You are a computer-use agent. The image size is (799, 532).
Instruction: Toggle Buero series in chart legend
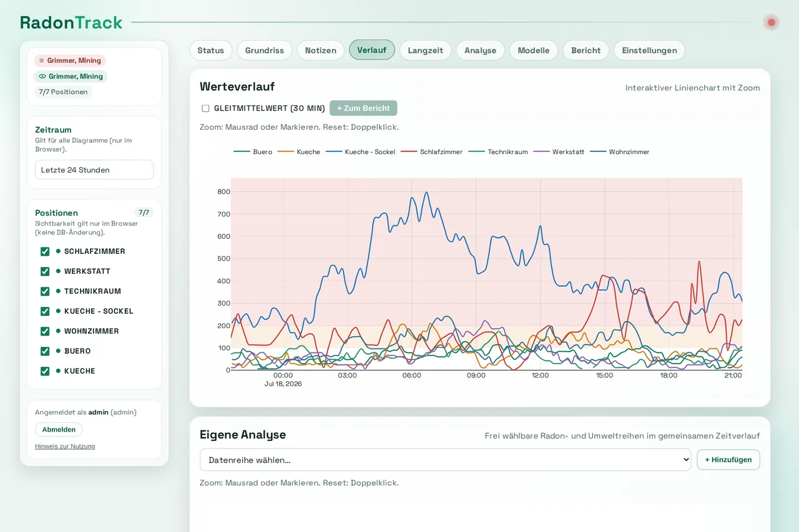pos(253,152)
